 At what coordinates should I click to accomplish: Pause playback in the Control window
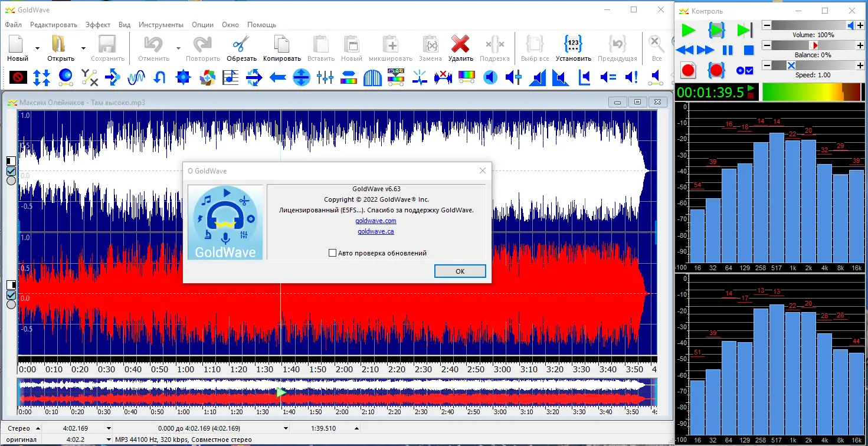pyautogui.click(x=728, y=50)
